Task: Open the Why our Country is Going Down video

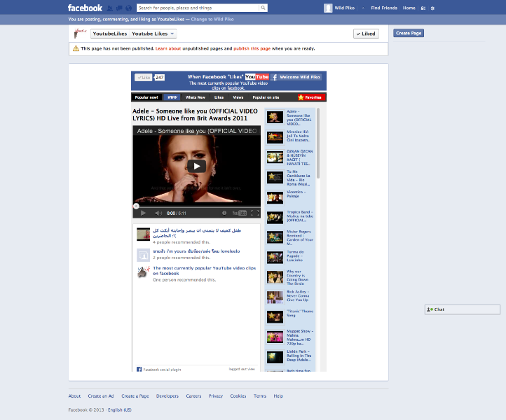Action: tap(289, 277)
